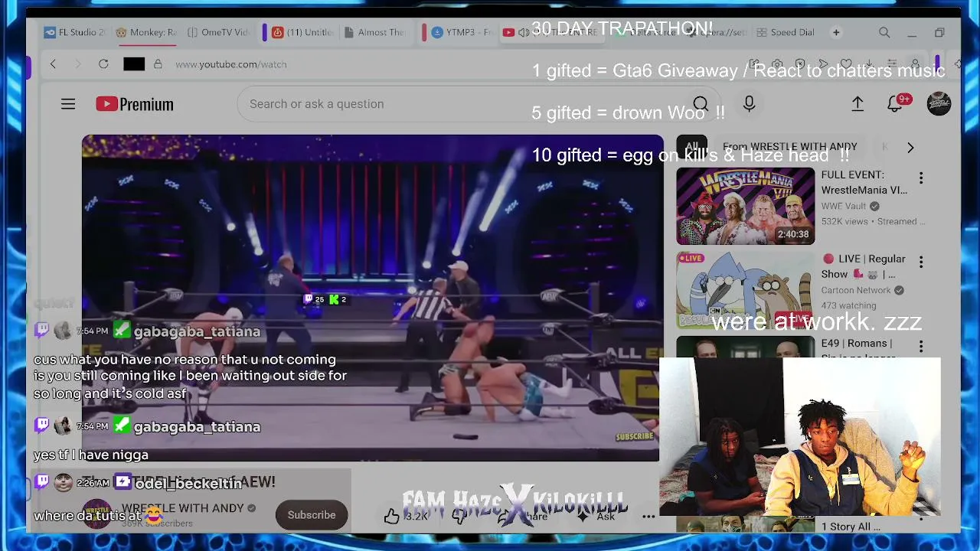Click the youtube.com address bar URL
980x551 pixels.
pos(231,64)
